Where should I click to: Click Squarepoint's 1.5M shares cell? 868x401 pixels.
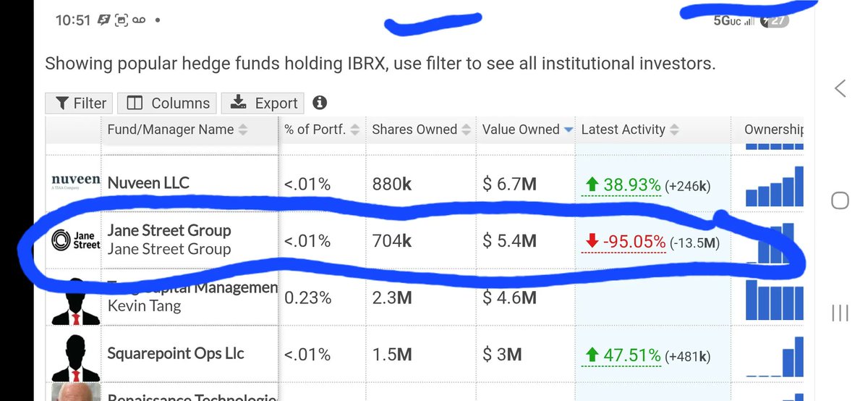[x=392, y=355]
